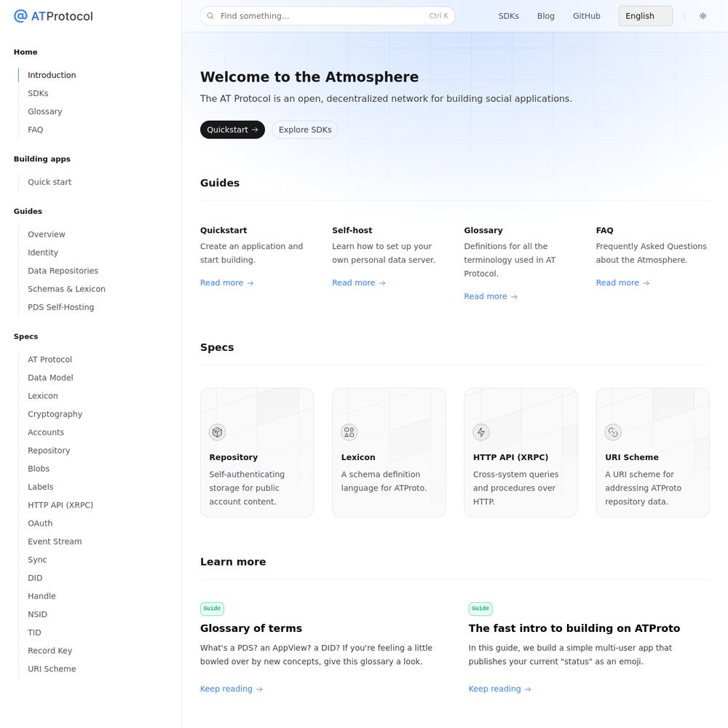Click the search magnifier icon
The image size is (728, 728).
(210, 16)
